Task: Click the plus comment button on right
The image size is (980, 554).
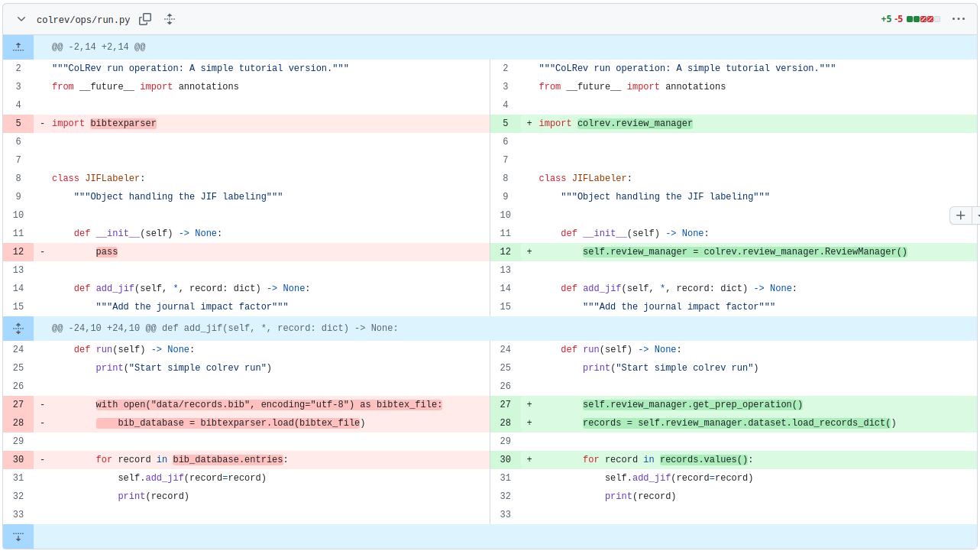Action: 960,215
